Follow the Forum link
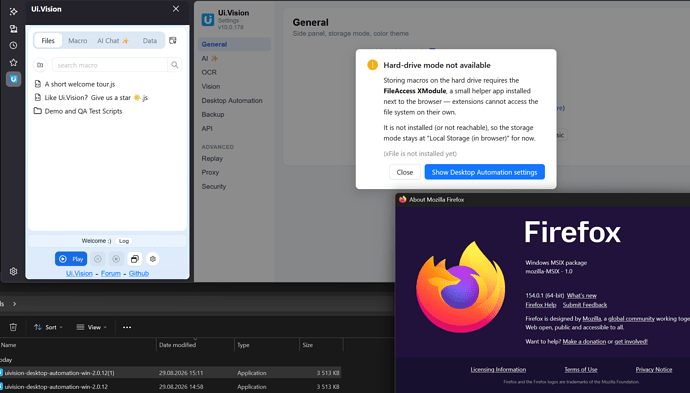This screenshot has width=690, height=393. coord(110,273)
